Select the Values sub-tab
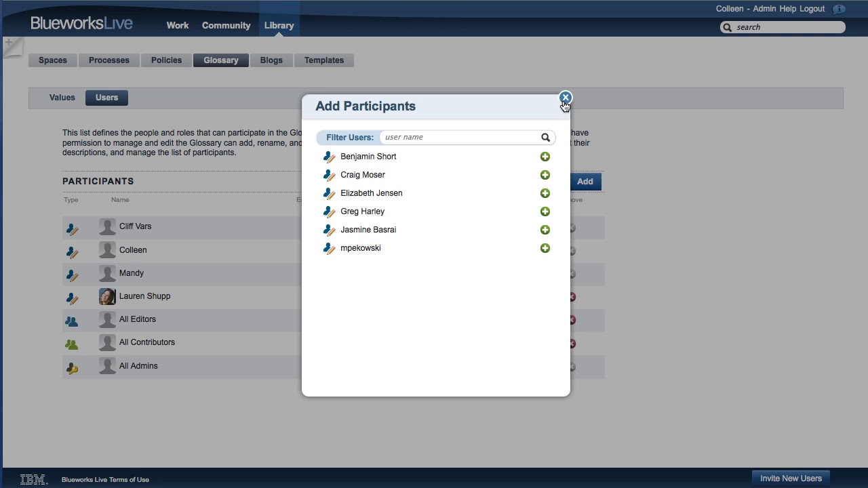The width and height of the screenshot is (868, 488). tap(62, 98)
